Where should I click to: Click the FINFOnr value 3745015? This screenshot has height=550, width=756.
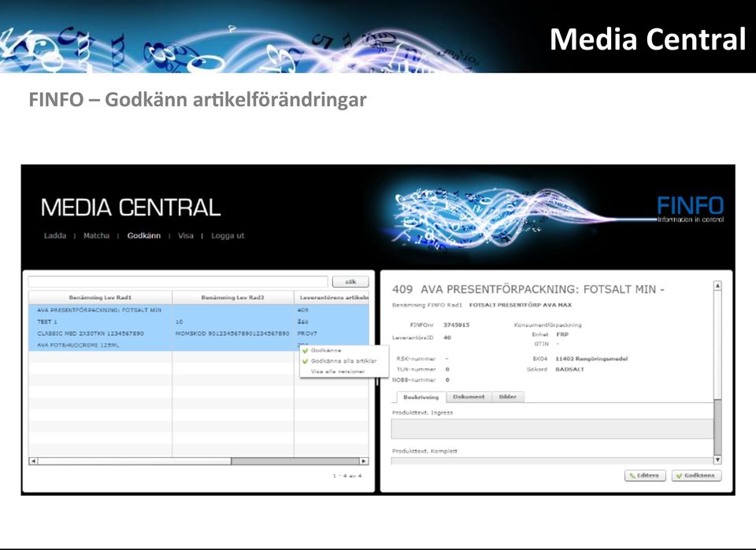coord(456,325)
